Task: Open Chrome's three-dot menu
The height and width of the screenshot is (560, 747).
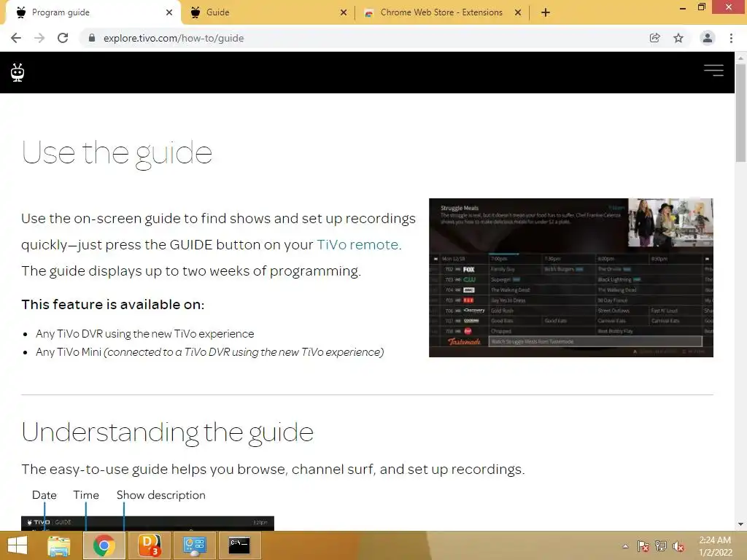Action: point(731,38)
